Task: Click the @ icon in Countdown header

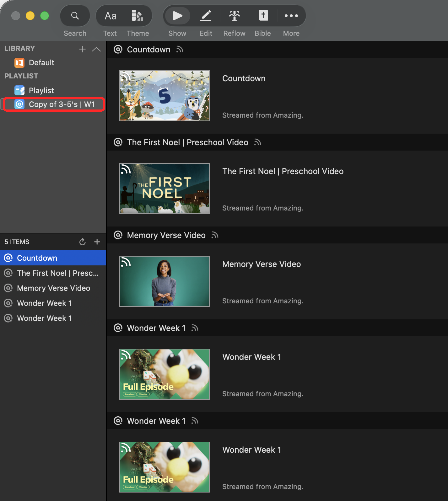Action: coord(118,49)
